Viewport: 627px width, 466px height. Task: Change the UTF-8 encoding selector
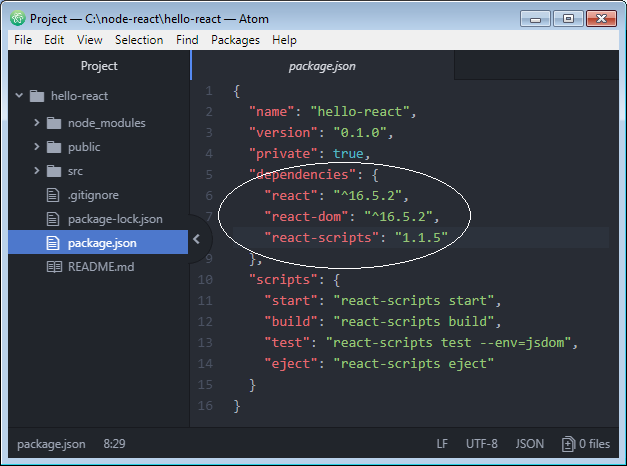click(x=481, y=444)
